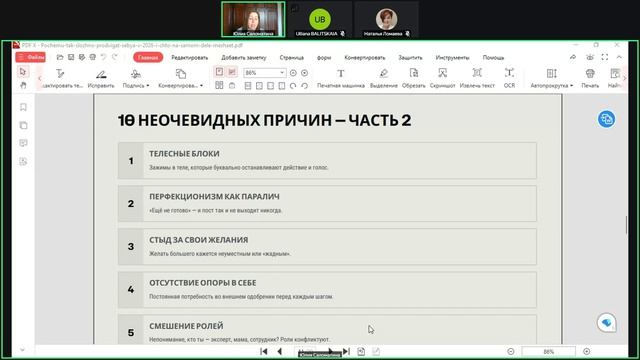Select the Выделение highlight tool
The image size is (640, 360).
[x=384, y=78]
